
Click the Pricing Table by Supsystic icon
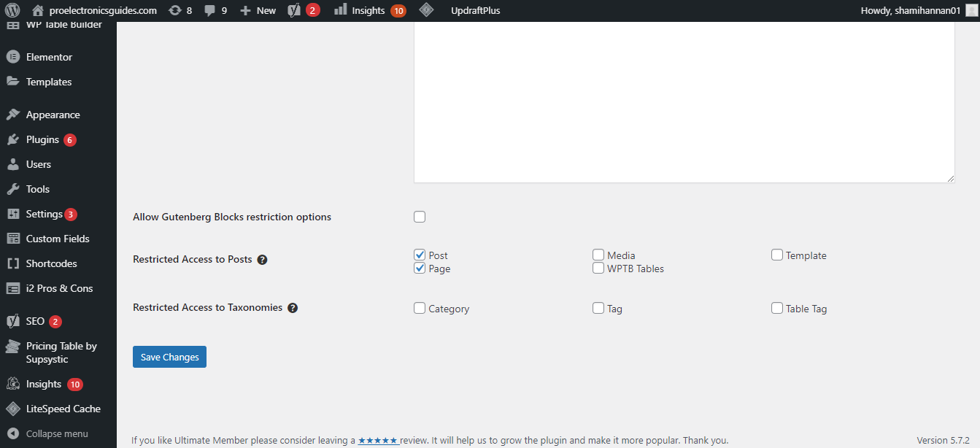pos(12,346)
